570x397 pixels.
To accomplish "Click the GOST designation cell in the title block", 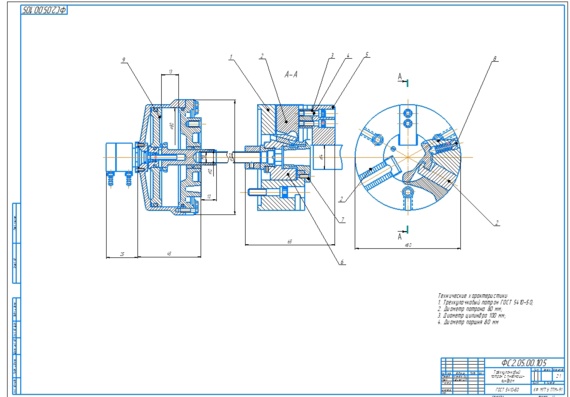I will [508, 390].
